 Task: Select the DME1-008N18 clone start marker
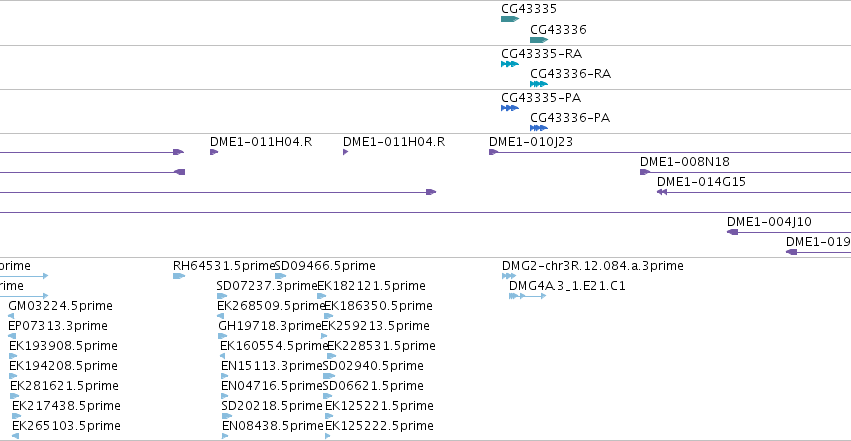coord(645,172)
